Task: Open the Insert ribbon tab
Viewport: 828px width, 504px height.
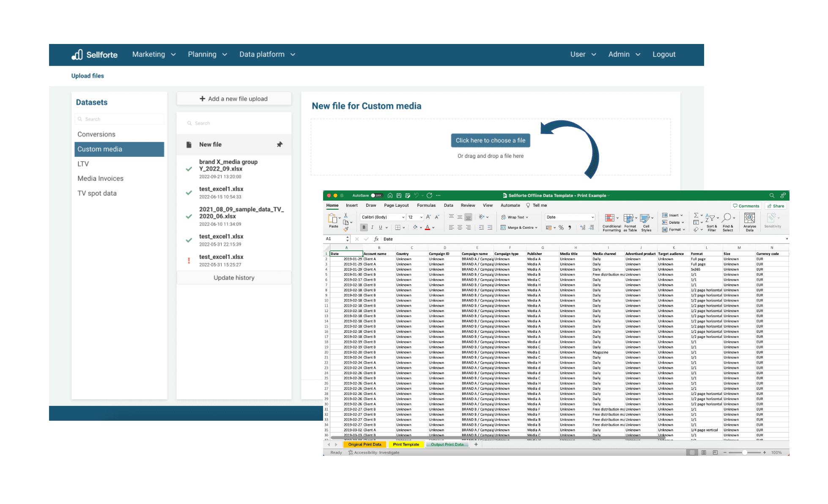Action: (351, 205)
